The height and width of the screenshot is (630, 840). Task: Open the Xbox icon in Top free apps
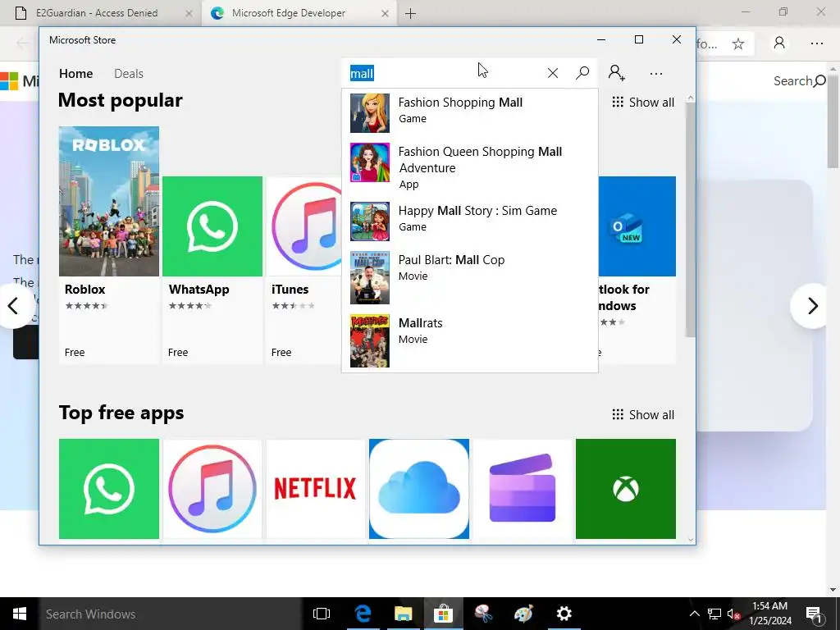coord(626,489)
